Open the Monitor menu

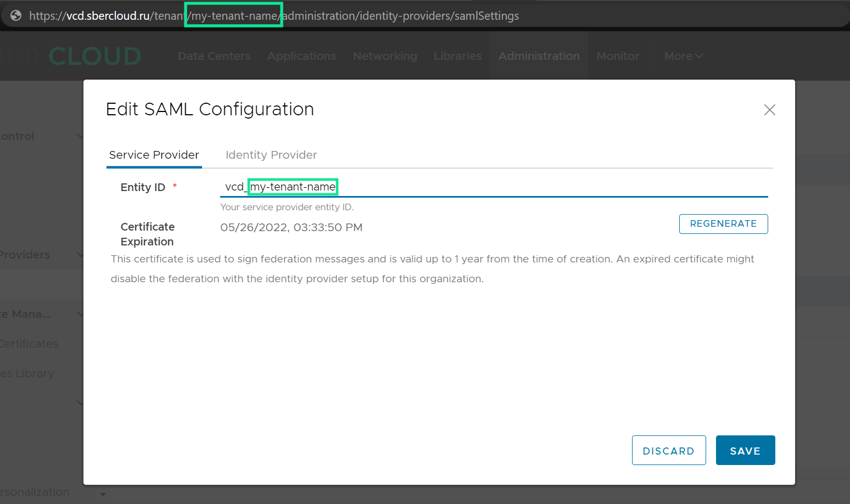618,56
